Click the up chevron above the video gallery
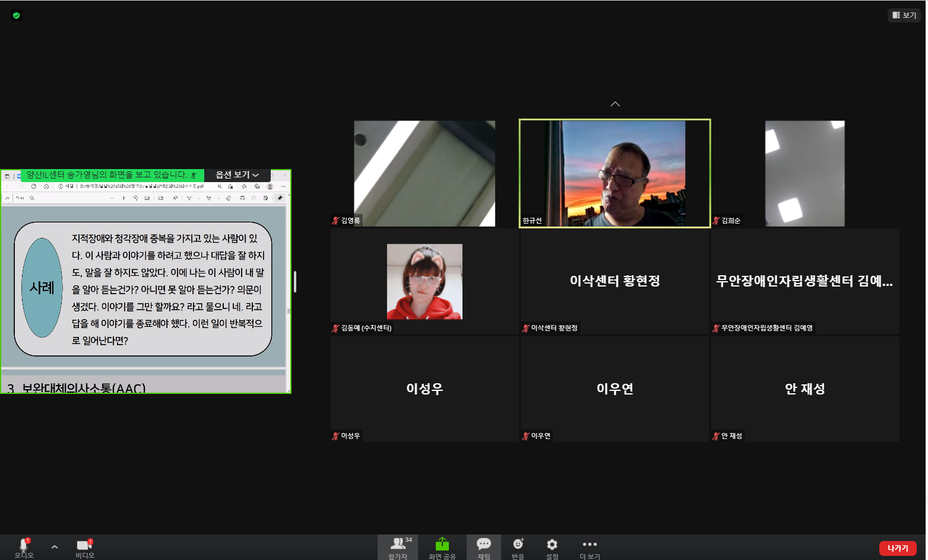The width and height of the screenshot is (928, 560). (x=615, y=104)
